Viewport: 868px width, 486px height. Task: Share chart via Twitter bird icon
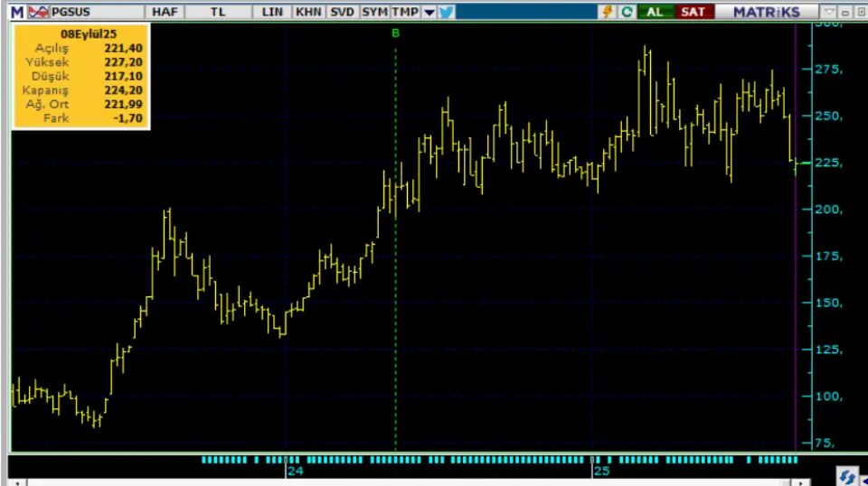pyautogui.click(x=446, y=12)
